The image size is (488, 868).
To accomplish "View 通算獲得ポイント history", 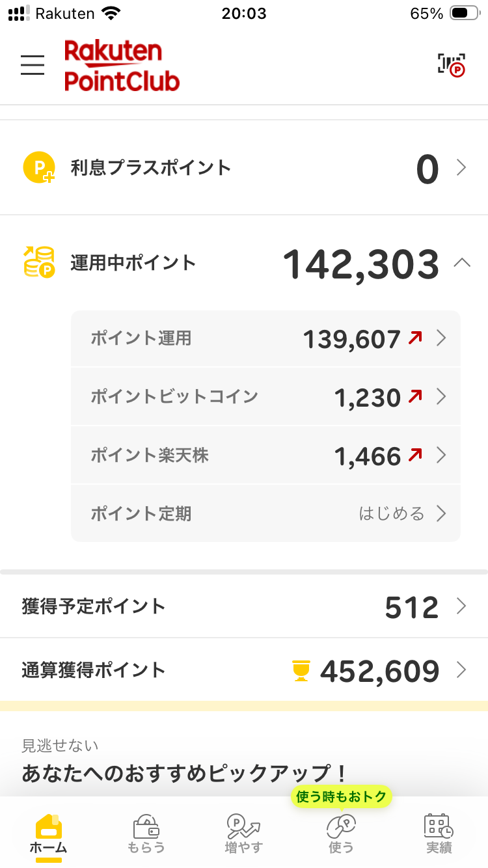I will [x=243, y=670].
